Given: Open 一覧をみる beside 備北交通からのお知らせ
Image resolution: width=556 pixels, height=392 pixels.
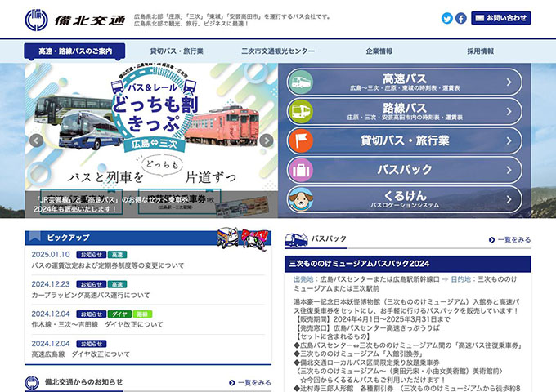Looking at the screenshot, I should click(250, 383).
